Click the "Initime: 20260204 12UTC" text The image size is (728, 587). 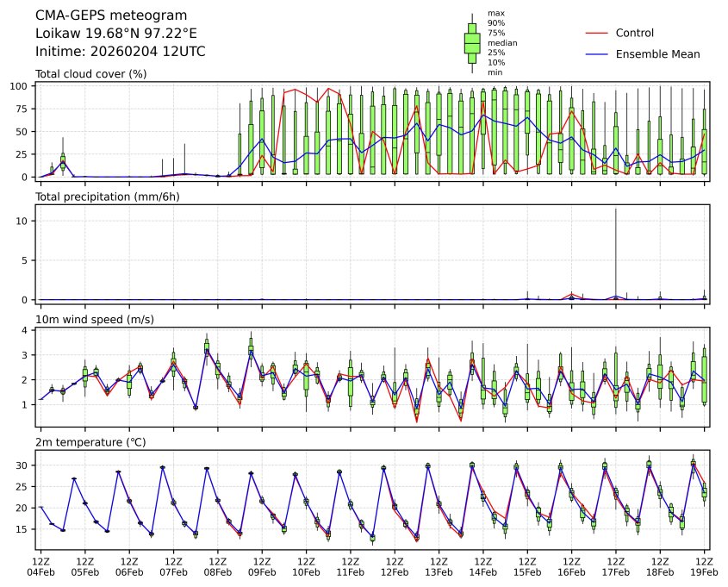tap(120, 52)
